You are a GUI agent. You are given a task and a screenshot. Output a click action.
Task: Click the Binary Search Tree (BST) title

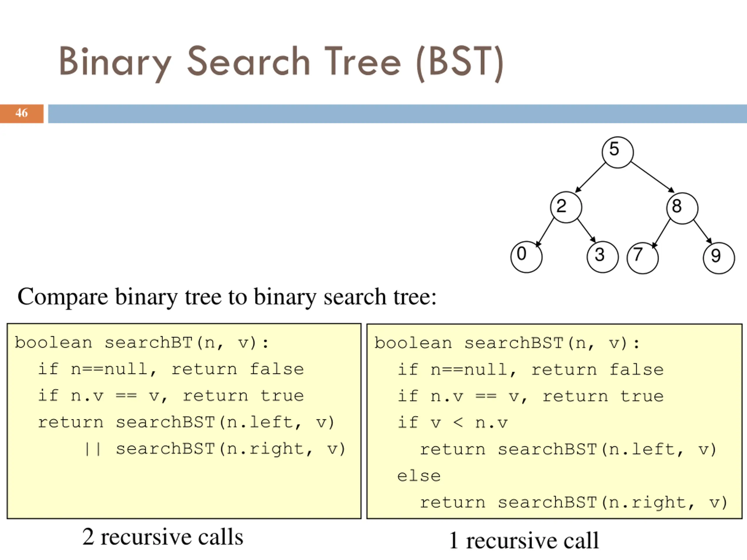click(281, 62)
